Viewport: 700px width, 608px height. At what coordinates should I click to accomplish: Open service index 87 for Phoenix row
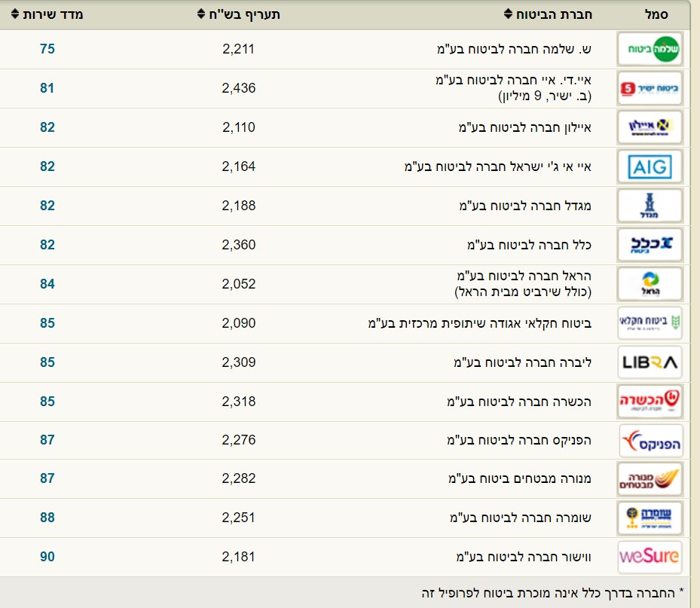[47, 440]
